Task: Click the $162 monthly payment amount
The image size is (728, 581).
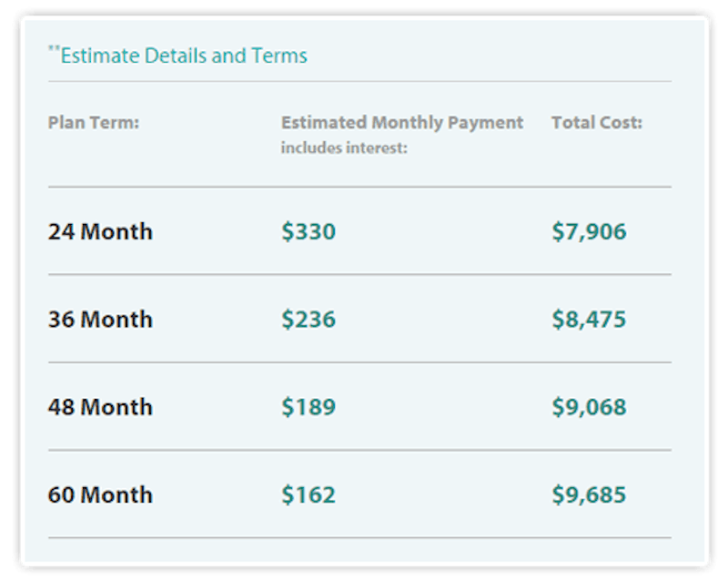Action: (308, 495)
